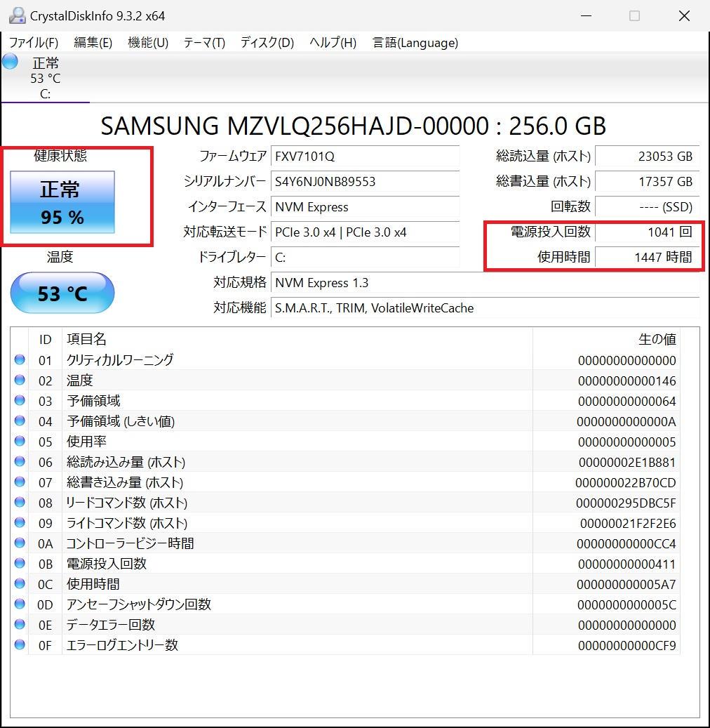Screen dimensions: 710x728
Task: Click the features field S.M.A.R.T., TRIM, VolatileWriteCache
Action: 485,307
